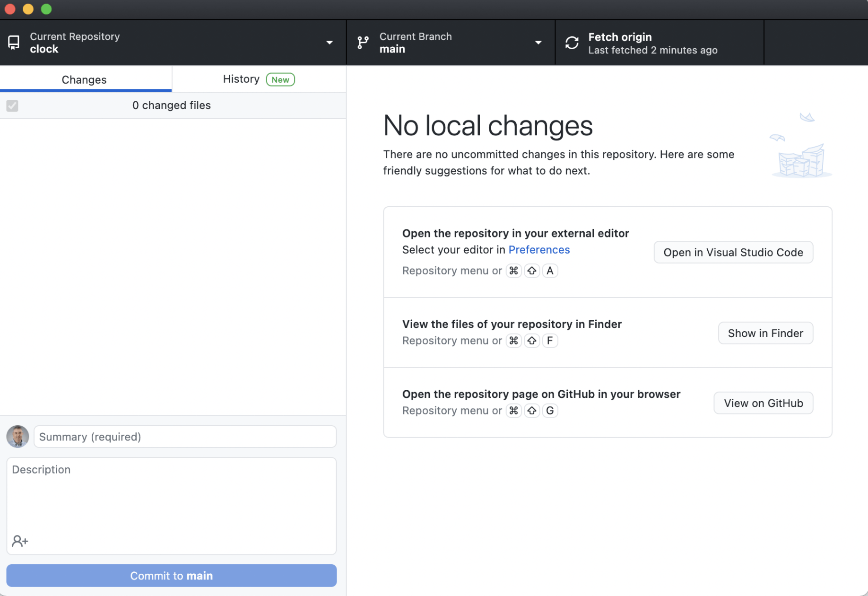Select the Changes tab
Screen dimensions: 868x596
84,79
